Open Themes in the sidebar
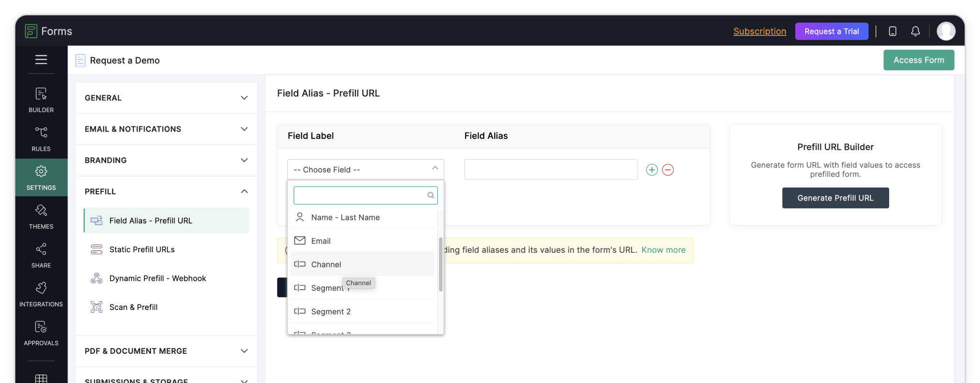This screenshot has width=980, height=383. pyautogui.click(x=41, y=216)
